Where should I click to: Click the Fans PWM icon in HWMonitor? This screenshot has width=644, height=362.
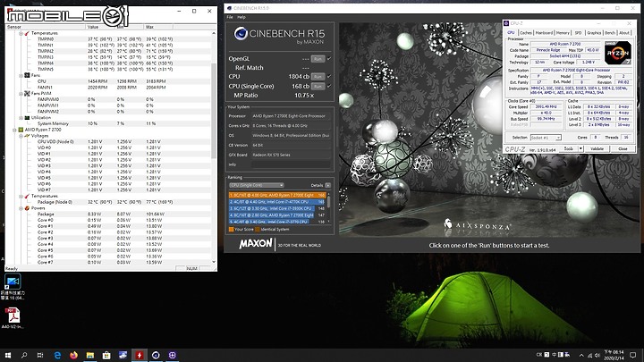tap(27, 93)
